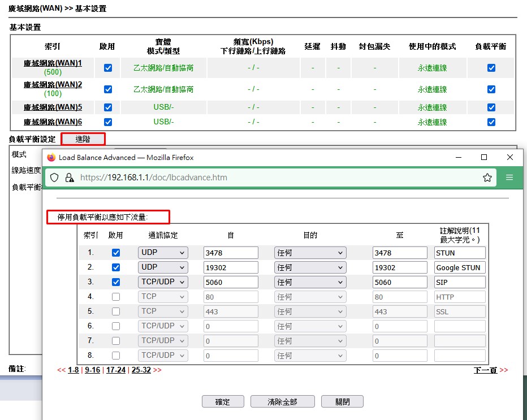This screenshot has height=420, width=527.
Task: Click the 確定 confirm button
Action: pos(223,401)
